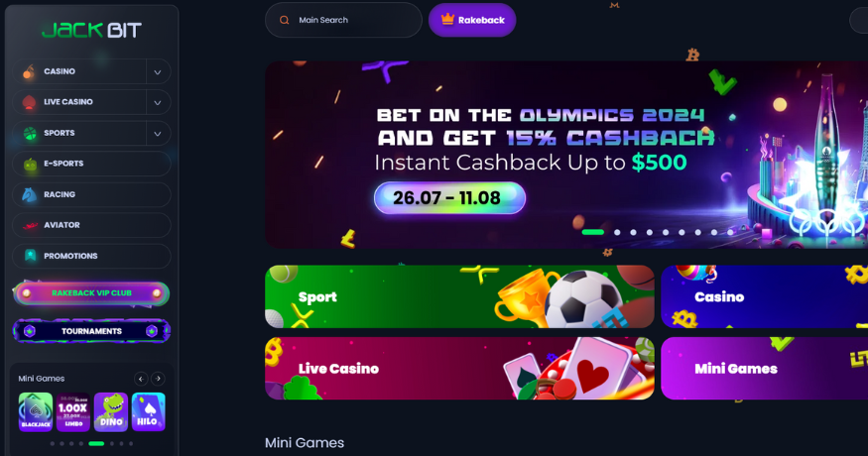Open the Sport category tile
The width and height of the screenshot is (868, 456).
(459, 296)
